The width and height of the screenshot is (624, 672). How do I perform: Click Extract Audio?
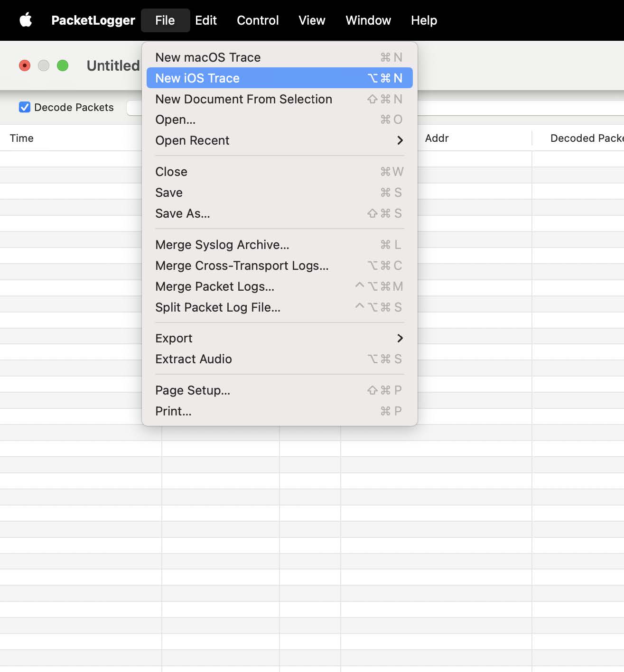[x=193, y=359]
